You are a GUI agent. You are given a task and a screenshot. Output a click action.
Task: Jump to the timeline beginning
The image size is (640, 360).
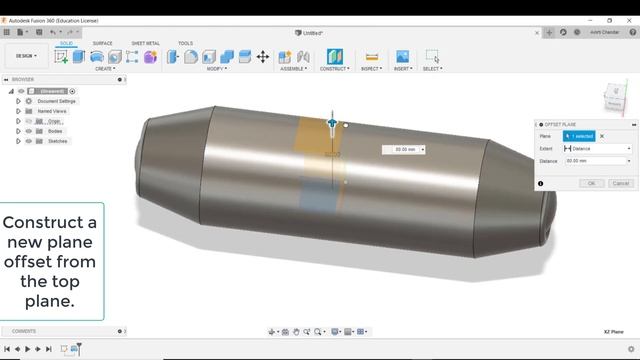coord(7,349)
